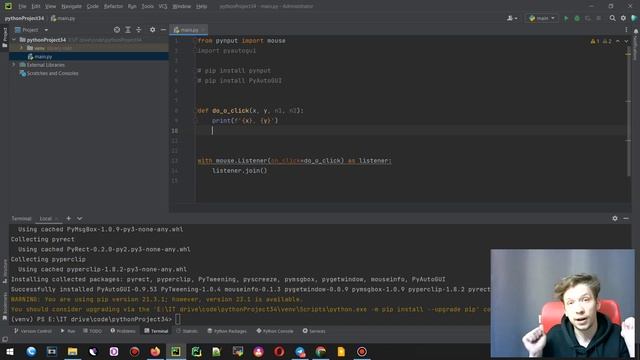This screenshot has width=640, height=360.
Task: Expand the venv folder
Action: pyautogui.click(x=22, y=48)
